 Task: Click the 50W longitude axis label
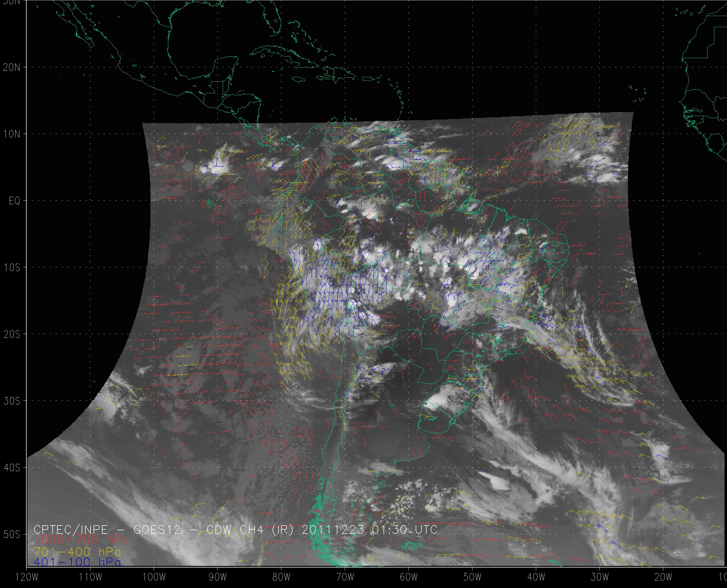click(472, 577)
